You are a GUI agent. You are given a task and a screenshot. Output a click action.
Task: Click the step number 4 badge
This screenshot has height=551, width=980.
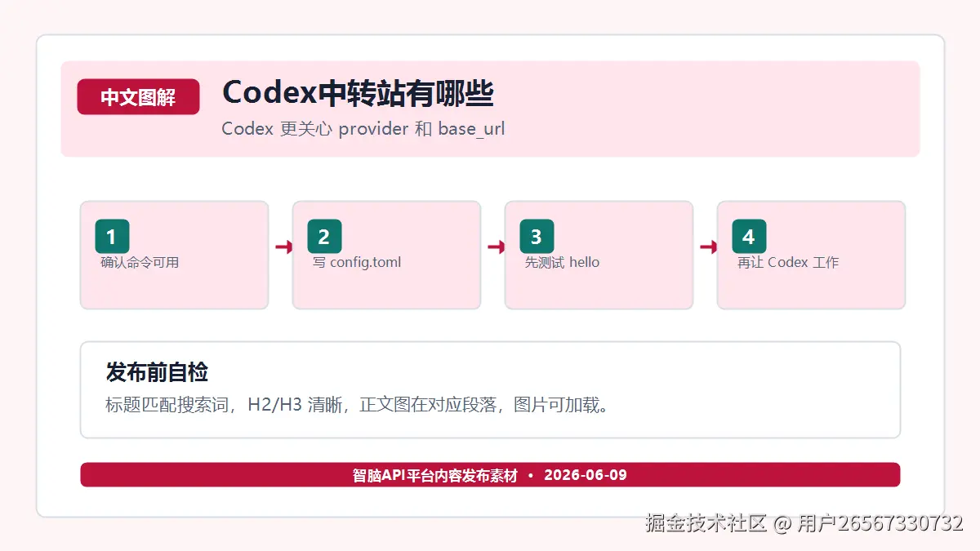(x=749, y=237)
